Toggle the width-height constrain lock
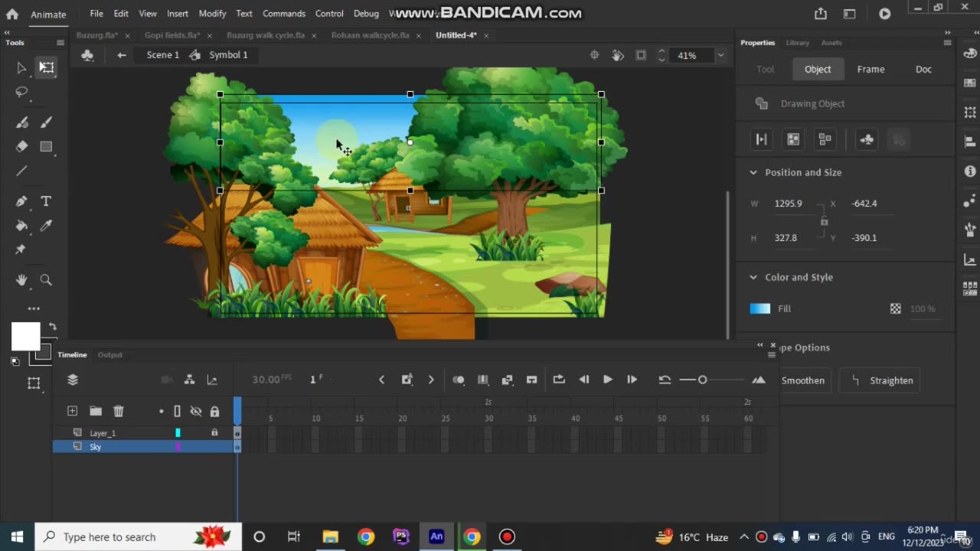This screenshot has height=551, width=980. [x=824, y=220]
